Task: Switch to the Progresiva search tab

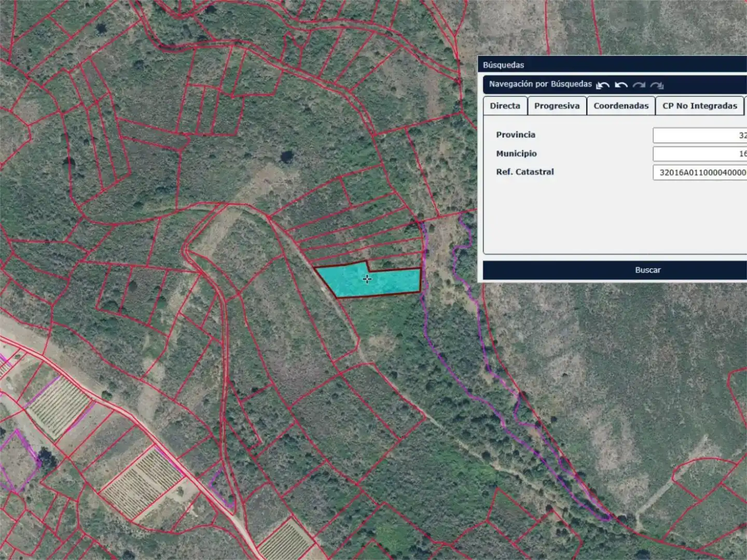Action: pyautogui.click(x=557, y=106)
